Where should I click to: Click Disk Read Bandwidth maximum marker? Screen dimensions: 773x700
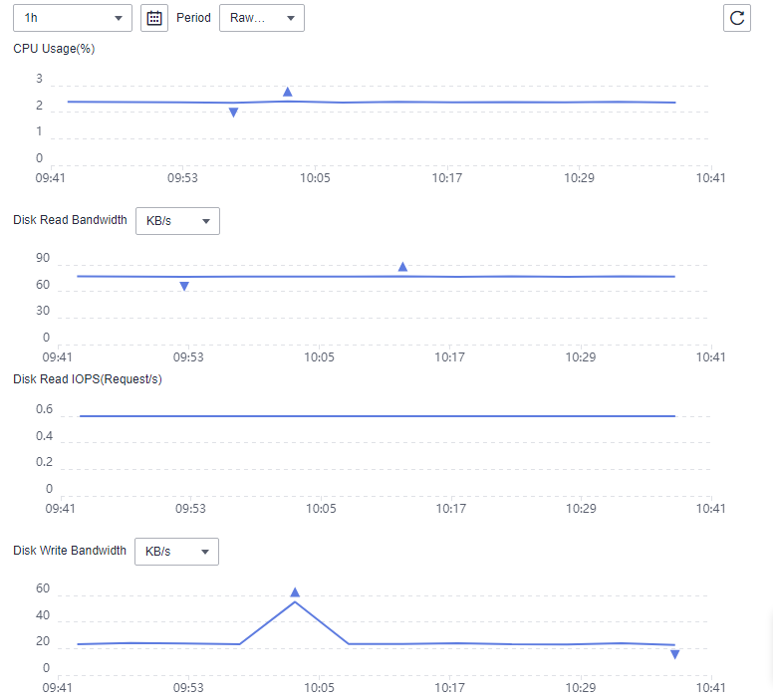[x=402, y=267]
